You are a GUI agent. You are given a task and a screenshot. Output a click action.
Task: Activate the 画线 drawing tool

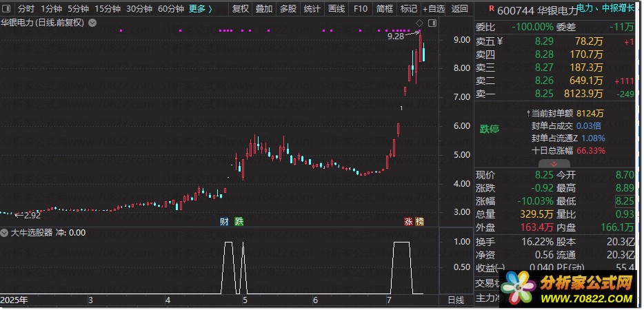click(x=336, y=9)
